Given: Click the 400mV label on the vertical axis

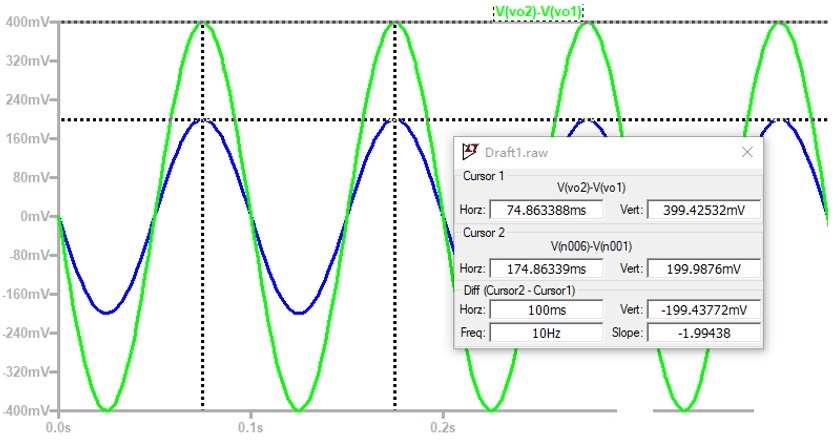Looking at the screenshot, I should click(26, 22).
